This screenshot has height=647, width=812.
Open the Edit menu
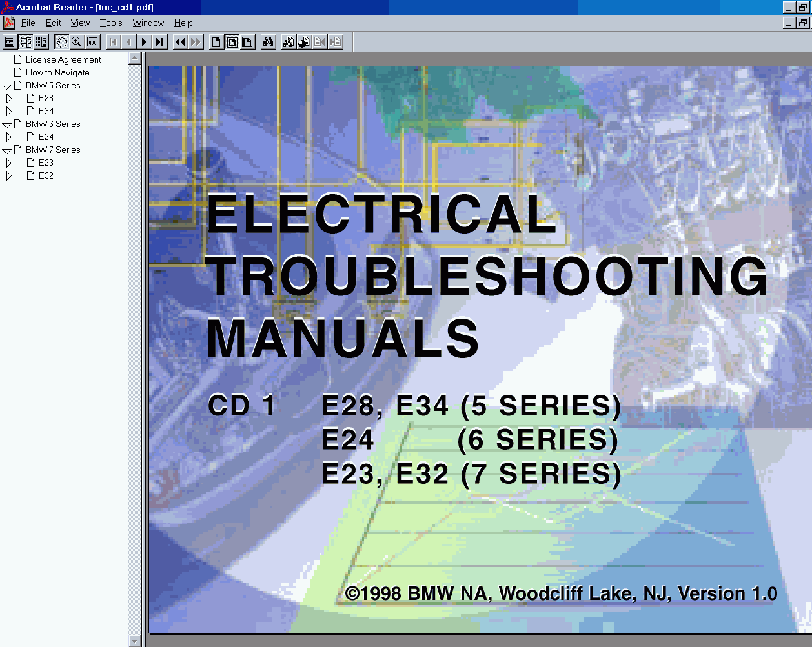pos(54,23)
